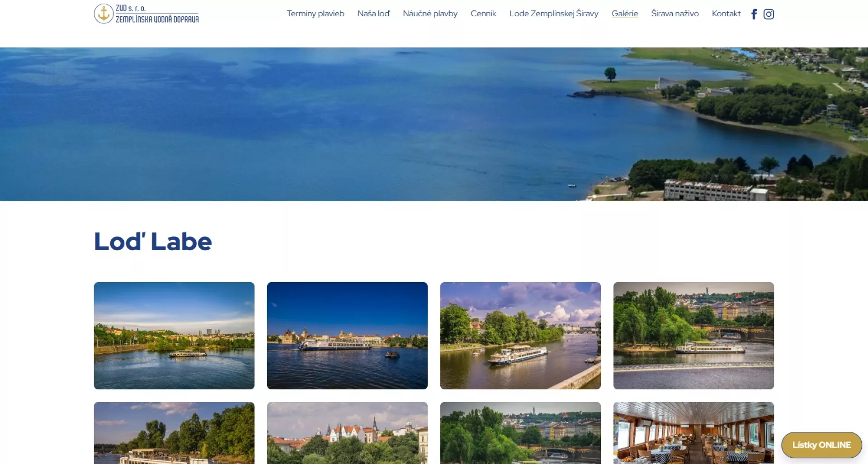Click the Lístky ONLINE button
Screen dimensions: 868x464
(x=821, y=445)
